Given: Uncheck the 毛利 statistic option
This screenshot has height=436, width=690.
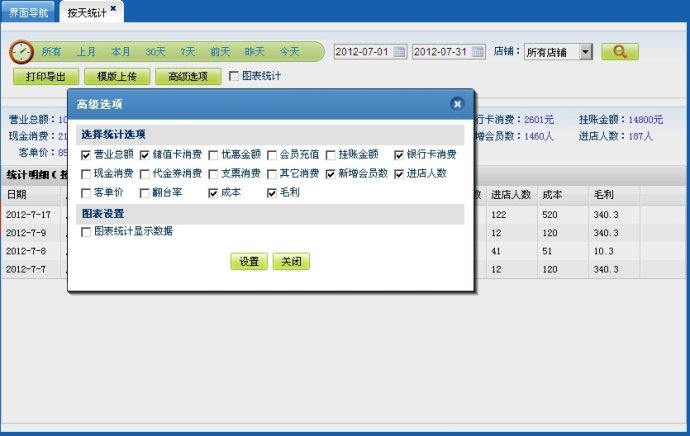Looking at the screenshot, I should pyautogui.click(x=272, y=192).
